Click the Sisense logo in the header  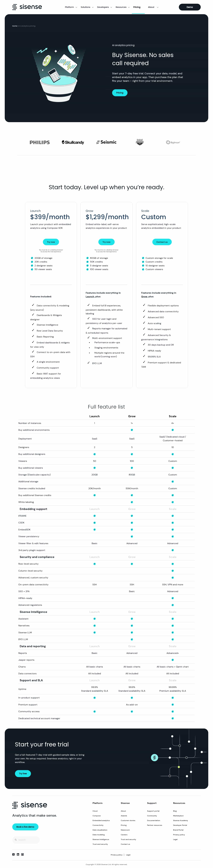point(27,7)
